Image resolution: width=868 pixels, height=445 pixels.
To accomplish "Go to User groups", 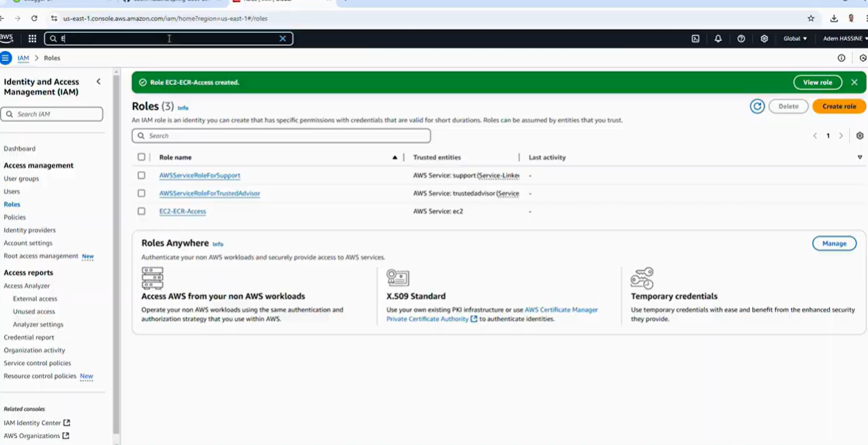I will click(x=21, y=179).
